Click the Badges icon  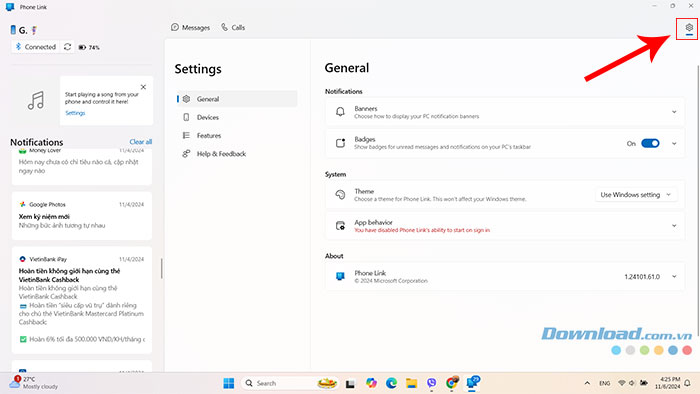click(340, 143)
